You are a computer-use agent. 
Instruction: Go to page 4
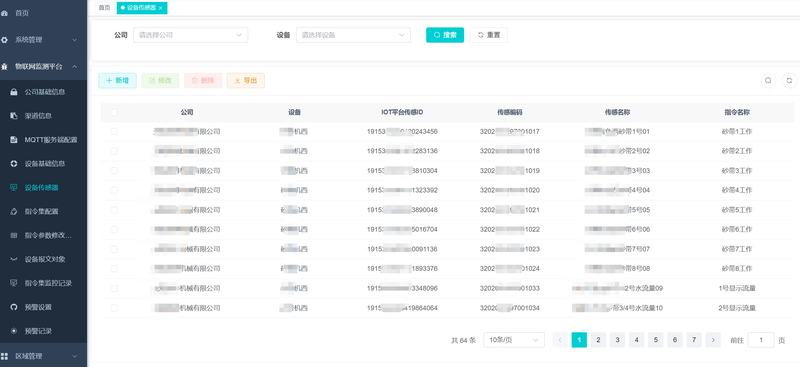click(x=636, y=340)
